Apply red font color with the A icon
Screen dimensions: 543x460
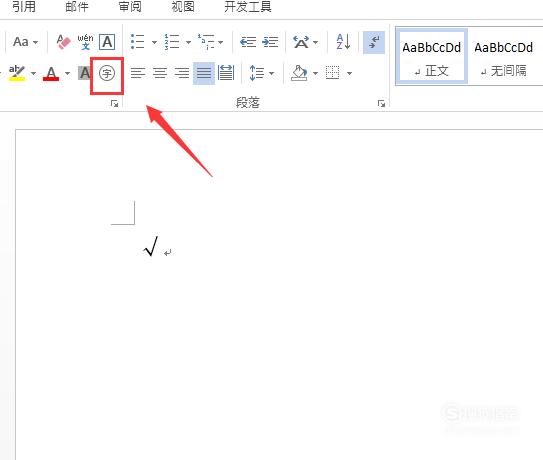pyautogui.click(x=51, y=73)
